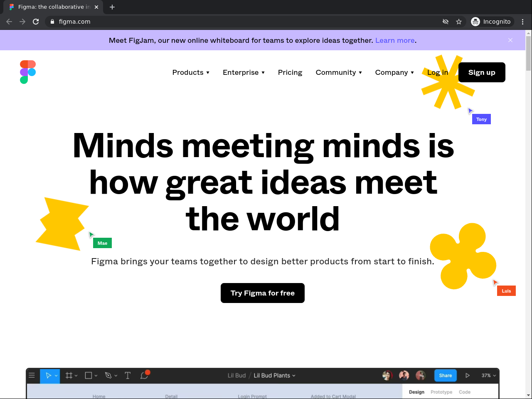This screenshot has height=399, width=532.
Task: Click the Share button in the editor
Action: [x=446, y=375]
